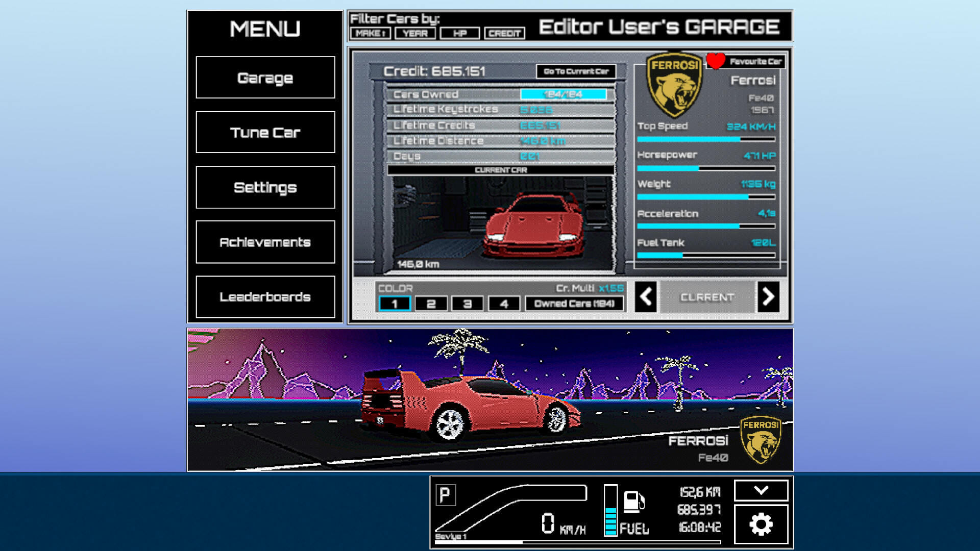Toggle the MAKE sort filter
980x551 pixels.
(370, 33)
